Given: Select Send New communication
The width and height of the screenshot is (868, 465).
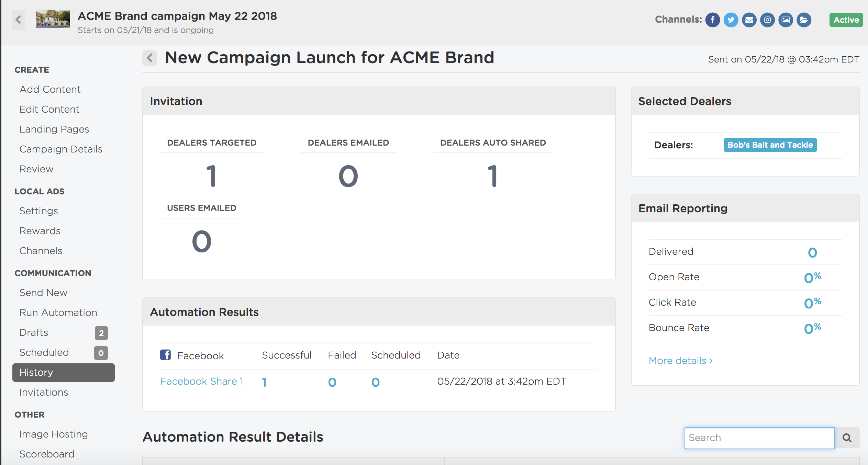Looking at the screenshot, I should click(43, 293).
